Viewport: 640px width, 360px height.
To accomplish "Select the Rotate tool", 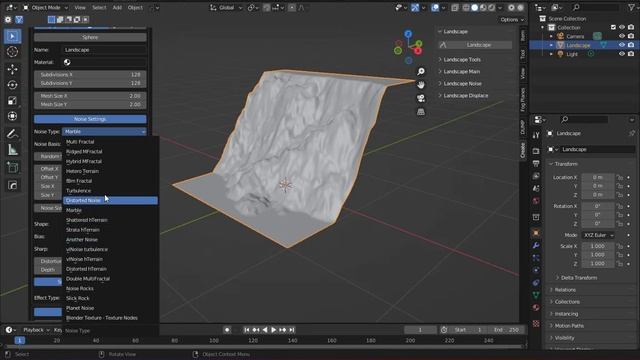I will click(12, 85).
